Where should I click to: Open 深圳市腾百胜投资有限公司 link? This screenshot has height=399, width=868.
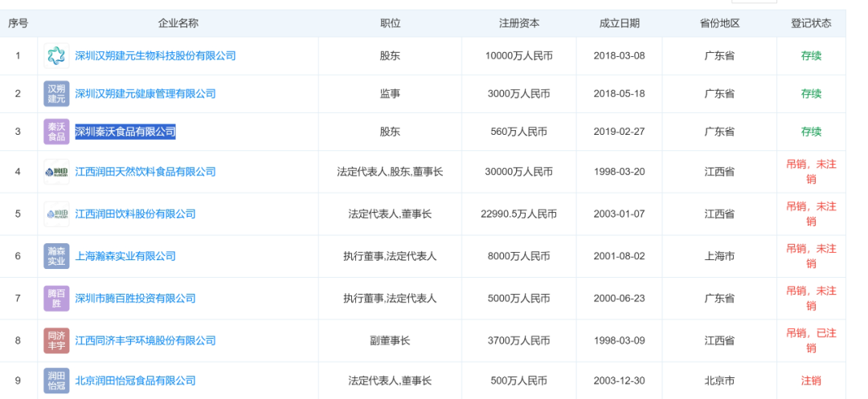pos(135,299)
